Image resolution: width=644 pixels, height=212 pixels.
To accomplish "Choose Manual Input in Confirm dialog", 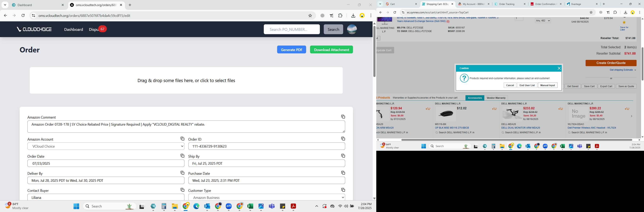I will [x=548, y=85].
